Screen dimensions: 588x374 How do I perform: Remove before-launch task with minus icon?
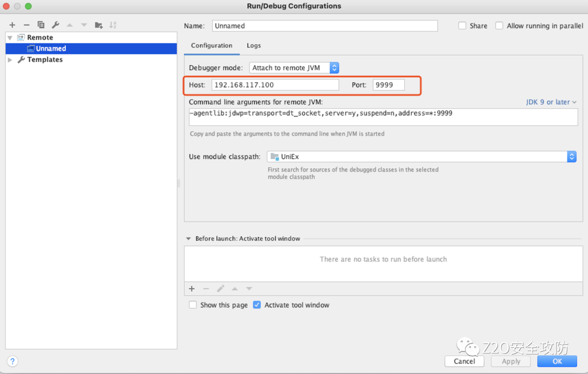click(x=206, y=289)
